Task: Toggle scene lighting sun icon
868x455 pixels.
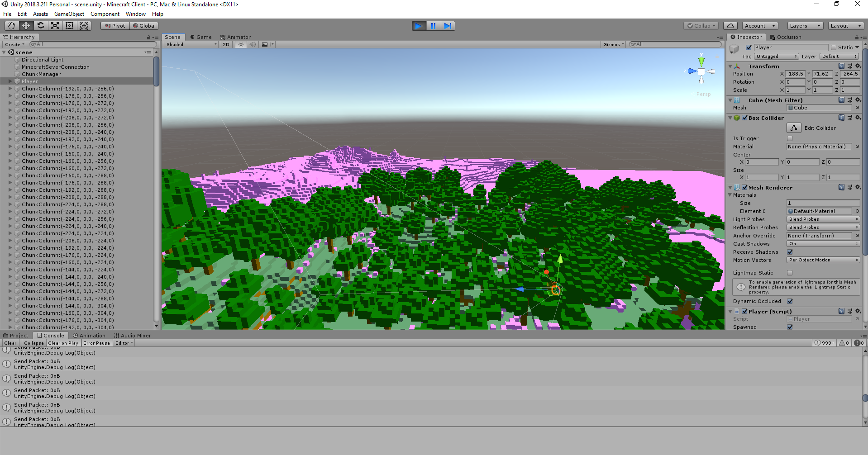Action: (241, 44)
